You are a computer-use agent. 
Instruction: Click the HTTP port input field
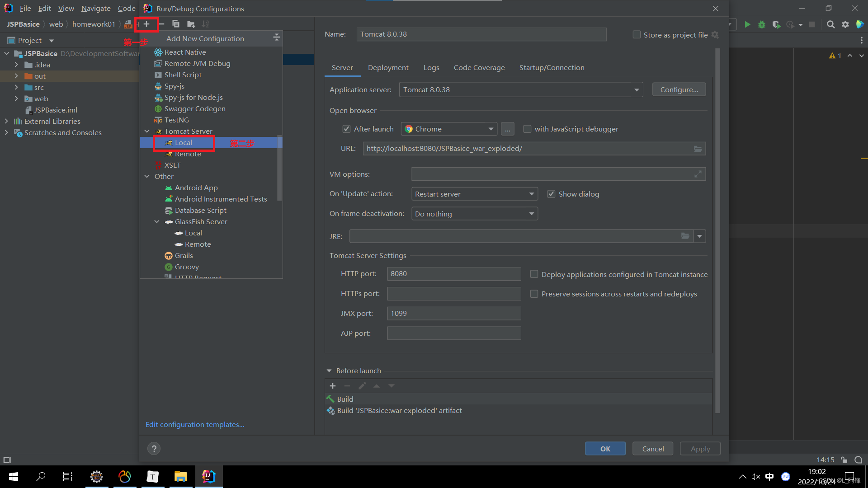point(453,274)
